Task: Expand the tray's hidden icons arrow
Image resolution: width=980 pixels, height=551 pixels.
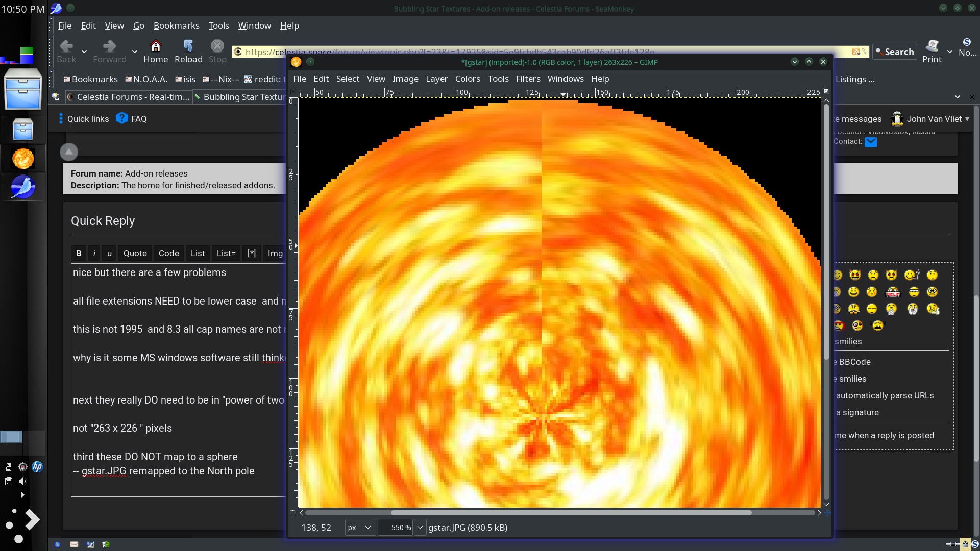Action: [x=22, y=495]
